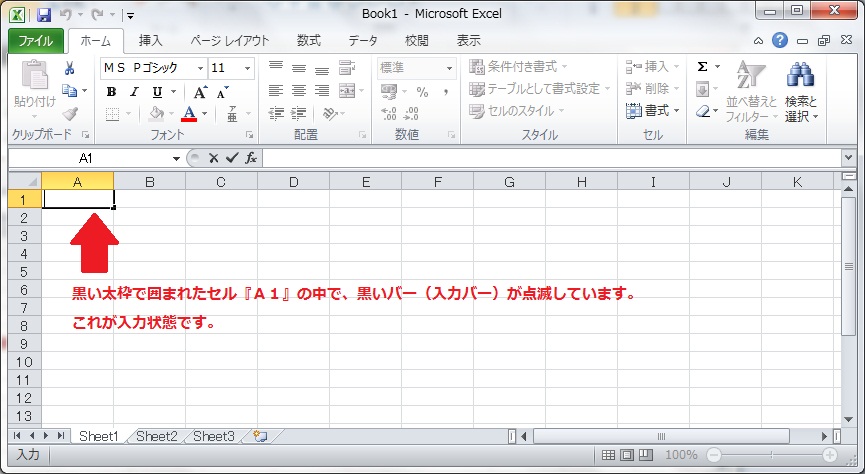Switch to the 数式 tab
The height and width of the screenshot is (474, 865).
[x=309, y=41]
